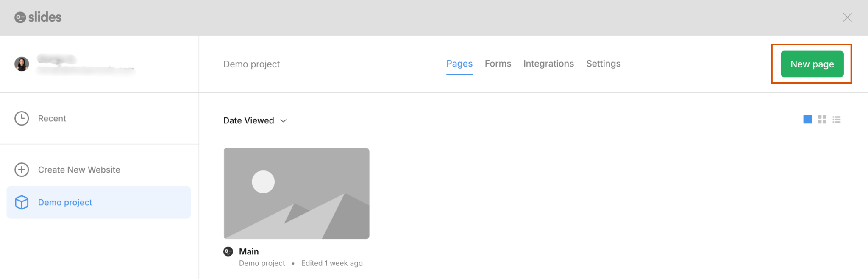Click the user profile avatar
Screen dimensions: 868x279
[22, 64]
